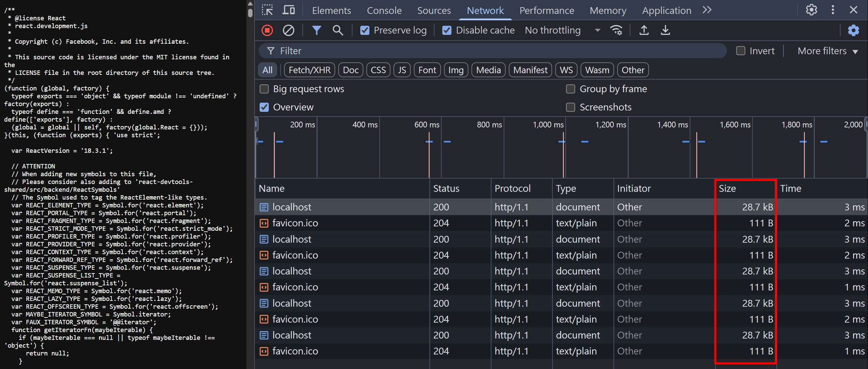The height and width of the screenshot is (369, 868).
Task: Open the DevTools three-dot menu
Action: (833, 10)
